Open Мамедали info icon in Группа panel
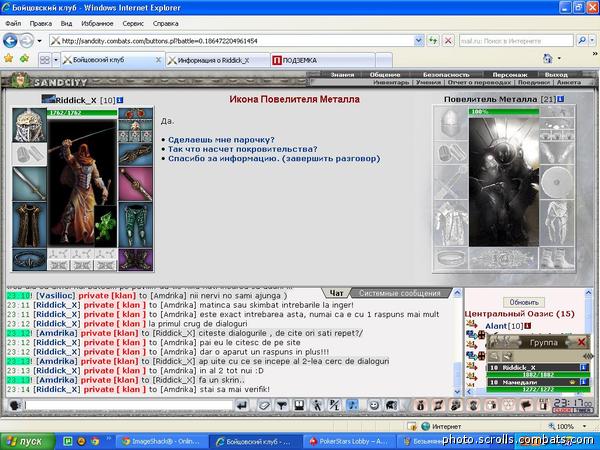The width and height of the screenshot is (600, 450). pyautogui.click(x=583, y=382)
